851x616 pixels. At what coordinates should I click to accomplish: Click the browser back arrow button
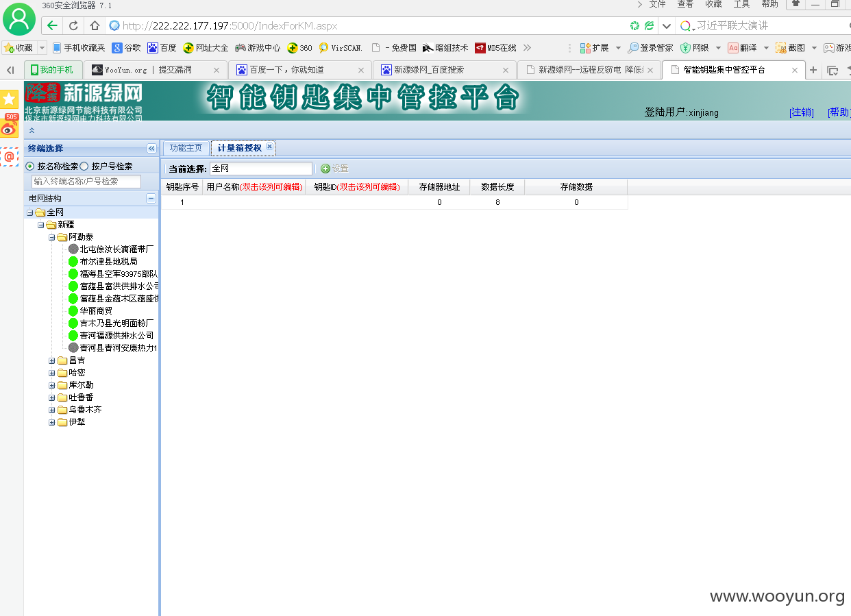tap(52, 26)
